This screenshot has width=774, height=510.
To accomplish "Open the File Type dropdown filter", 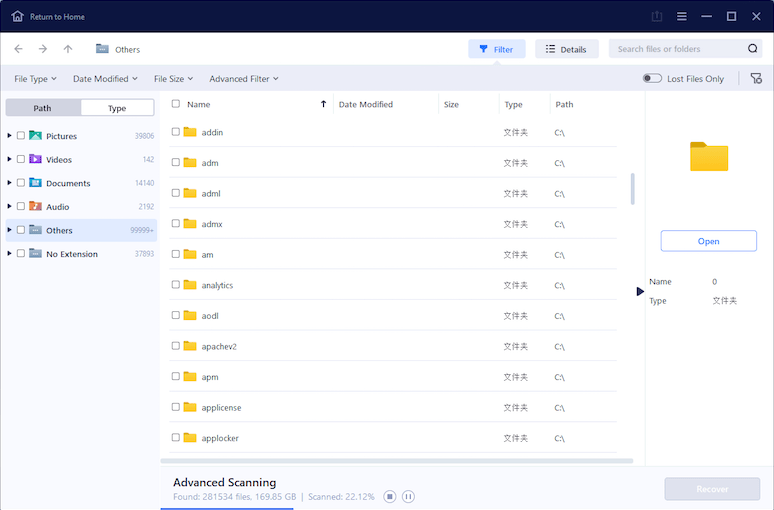I will tap(35, 78).
